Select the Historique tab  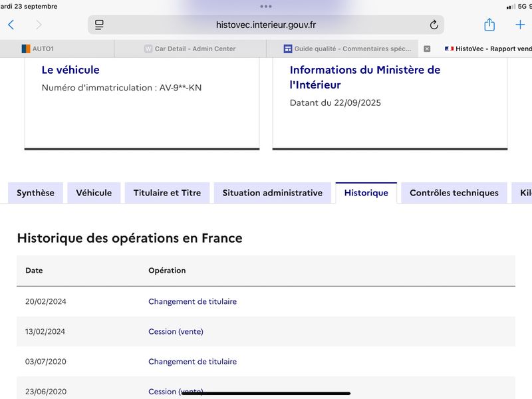coord(366,193)
